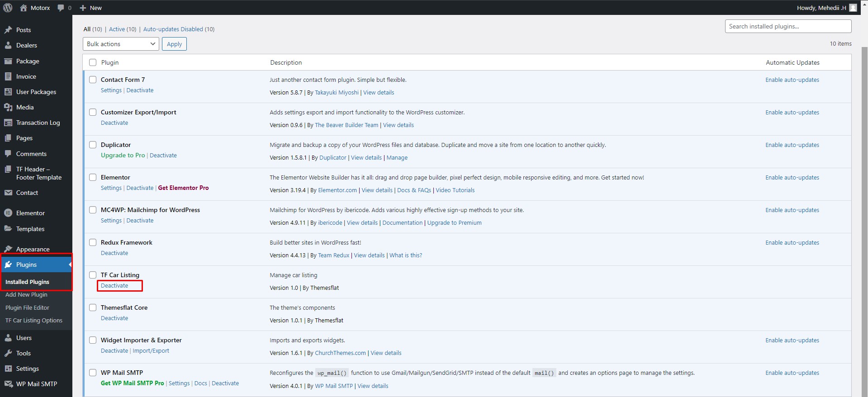
Task: Check the Duplicator plugin checkbox
Action: click(93, 145)
